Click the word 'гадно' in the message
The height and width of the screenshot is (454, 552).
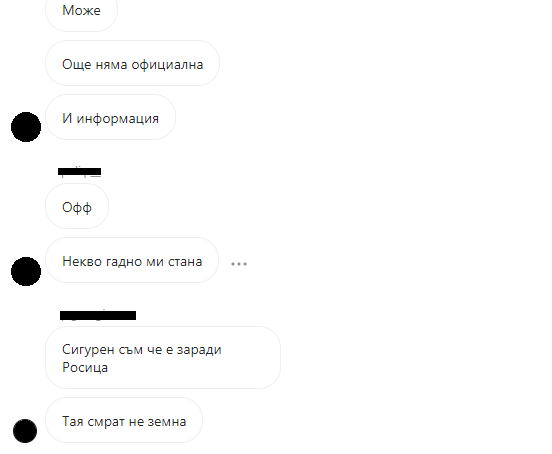click(124, 261)
